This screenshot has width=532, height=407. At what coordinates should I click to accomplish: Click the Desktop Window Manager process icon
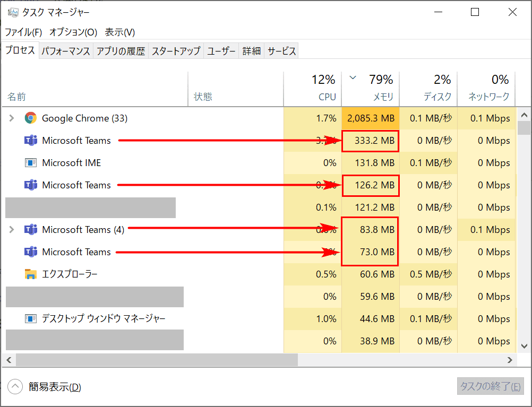[x=31, y=318]
